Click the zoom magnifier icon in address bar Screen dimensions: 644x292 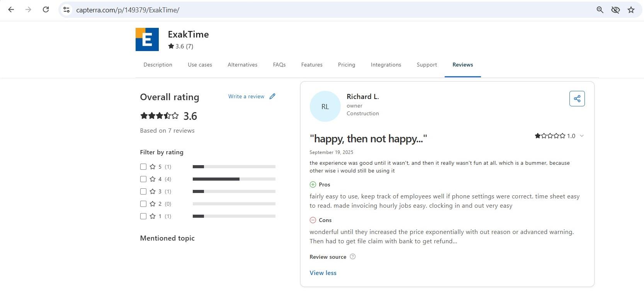point(600,10)
